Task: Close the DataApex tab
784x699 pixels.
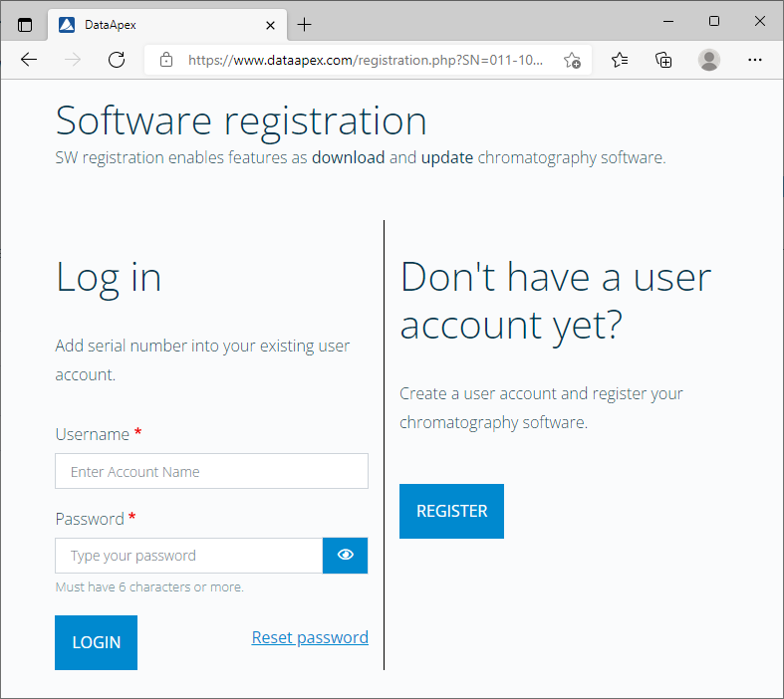Action: (270, 25)
